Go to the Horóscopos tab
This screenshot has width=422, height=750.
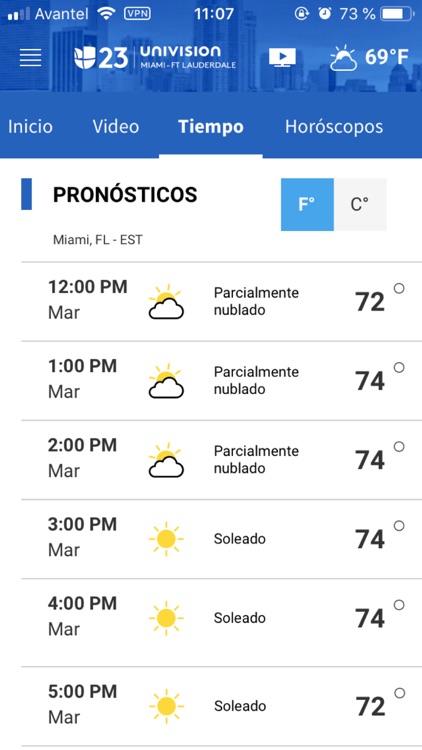click(x=334, y=127)
